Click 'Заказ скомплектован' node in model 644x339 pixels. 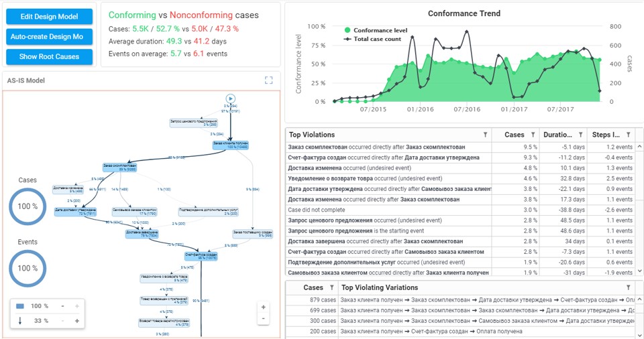click(119, 167)
